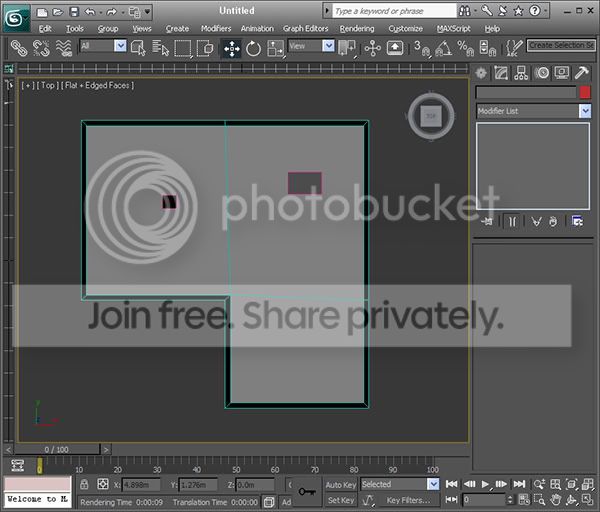Switch to the Hierarchy command panel tab

tap(521, 73)
